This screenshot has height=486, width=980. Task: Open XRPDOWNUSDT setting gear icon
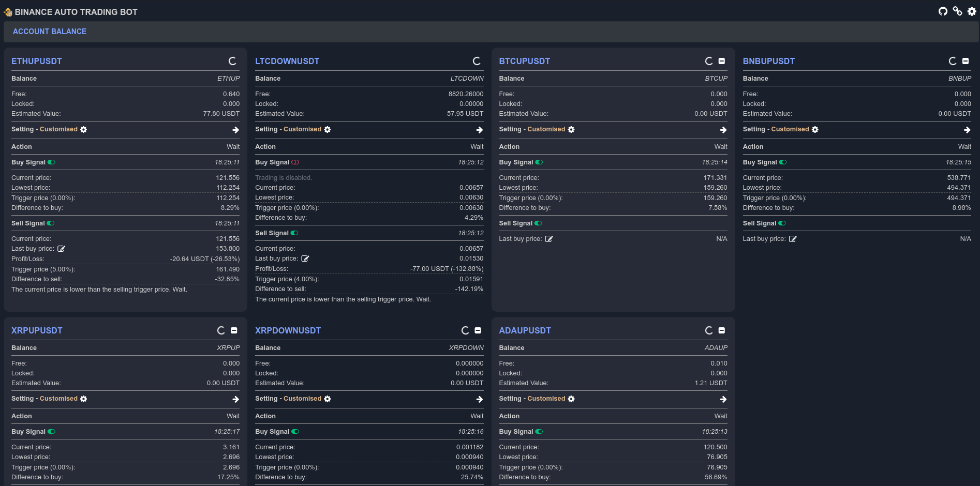point(328,399)
